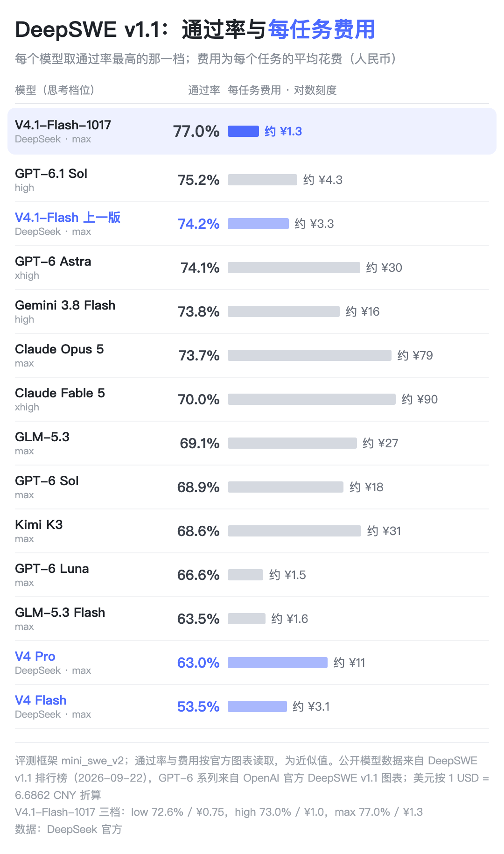Open the blue V4 Pro model link
504x854 pixels.
[x=35, y=656]
